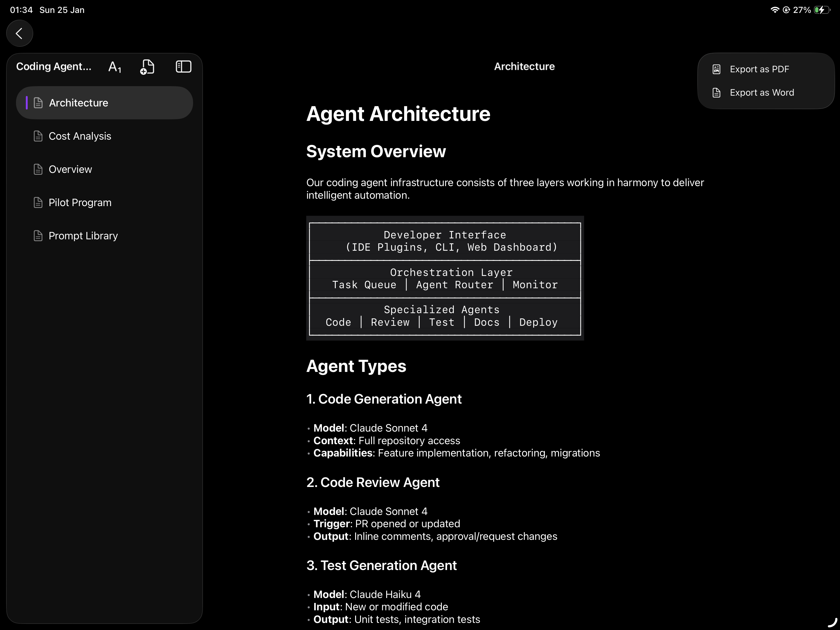
Task: Click the Agent Architecture main heading
Action: click(398, 114)
